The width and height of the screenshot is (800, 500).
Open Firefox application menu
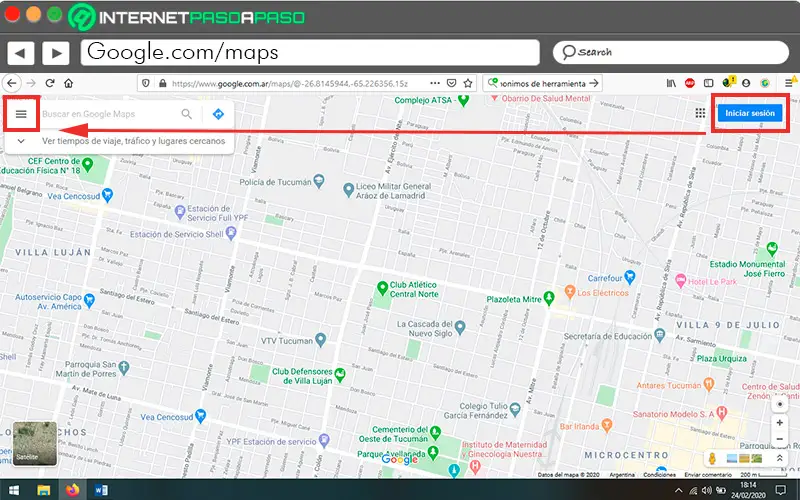pos(789,83)
